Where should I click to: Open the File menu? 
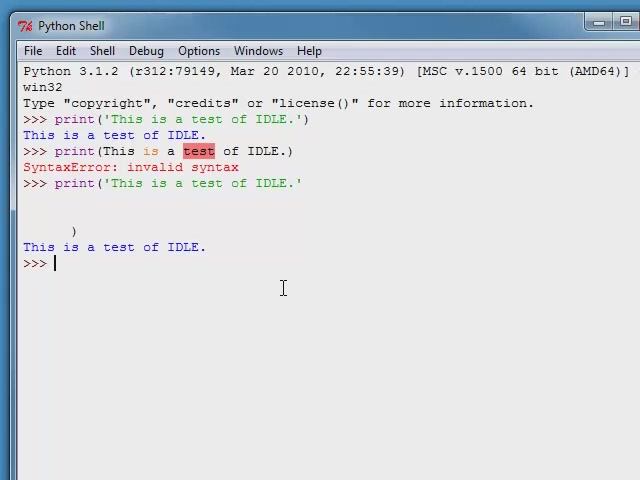pos(33,51)
